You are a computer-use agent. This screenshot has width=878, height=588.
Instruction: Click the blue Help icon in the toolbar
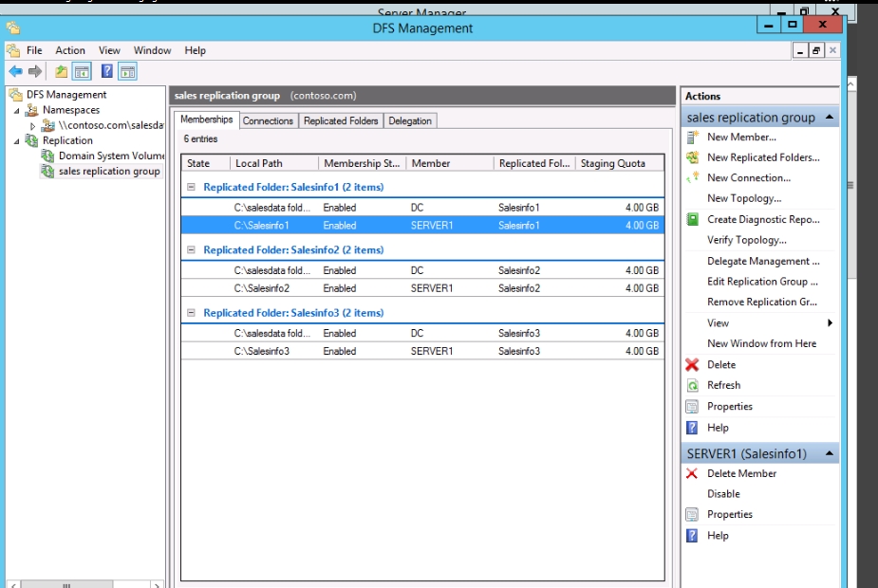pyautogui.click(x=107, y=72)
